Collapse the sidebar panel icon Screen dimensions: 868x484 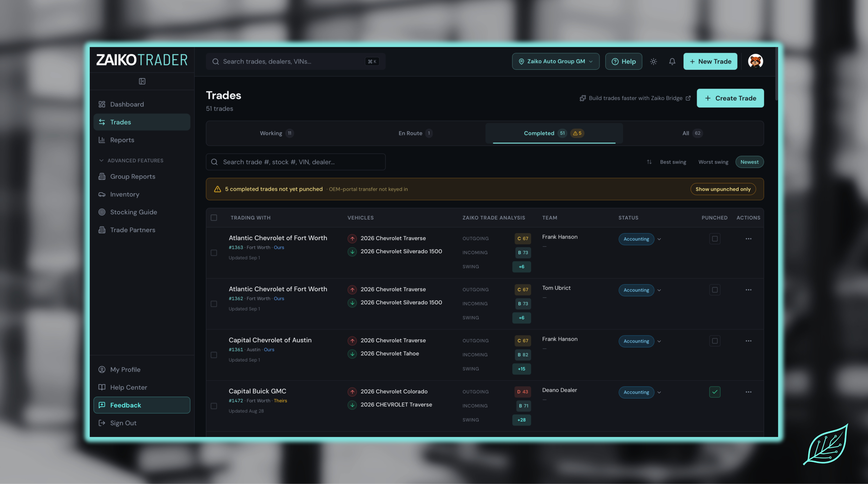142,81
